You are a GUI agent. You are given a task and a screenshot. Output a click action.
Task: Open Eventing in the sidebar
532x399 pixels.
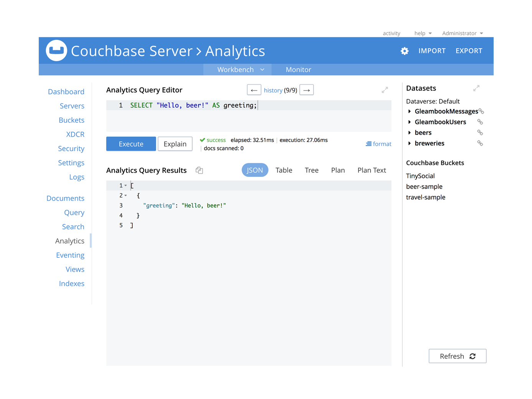[x=70, y=255]
